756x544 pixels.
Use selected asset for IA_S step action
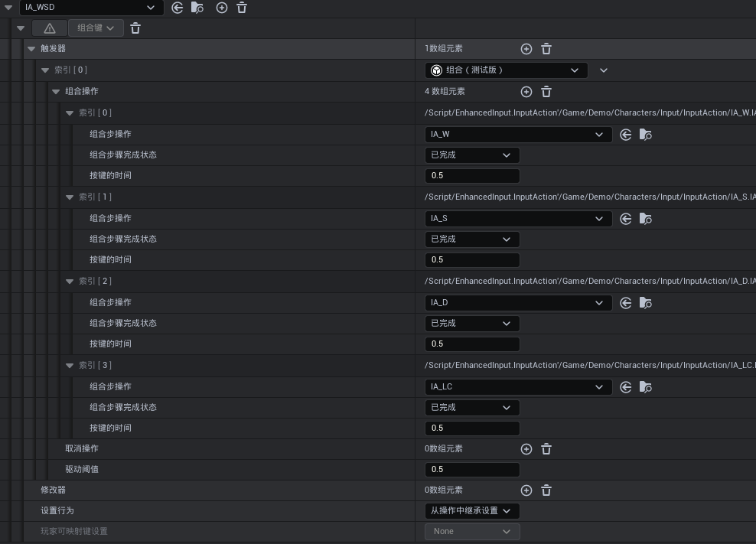[626, 219]
